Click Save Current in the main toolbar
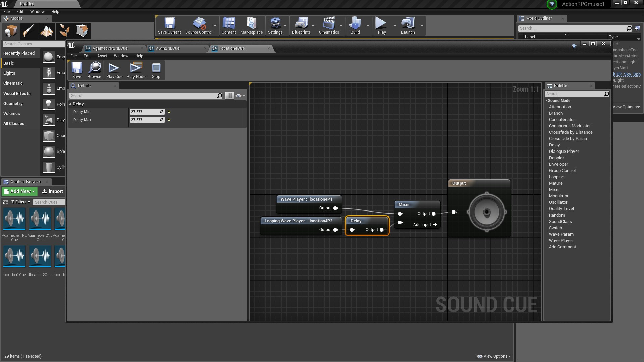 click(169, 25)
